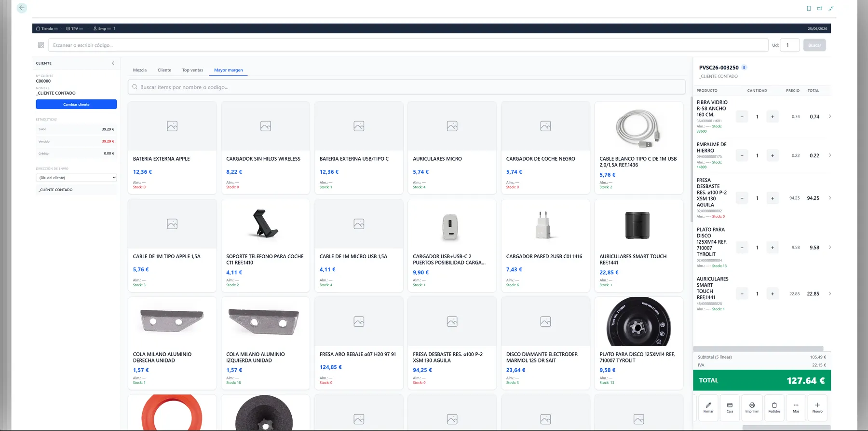Open the Tienda selector in top bar

[47, 28]
